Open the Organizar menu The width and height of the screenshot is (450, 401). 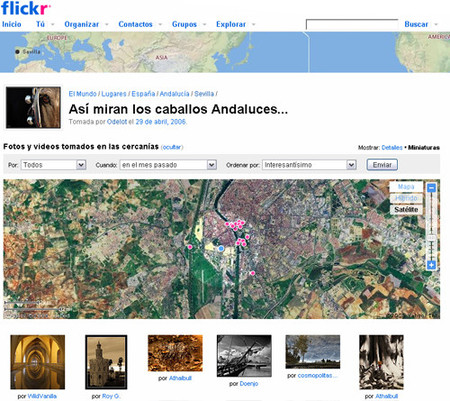tap(82, 24)
